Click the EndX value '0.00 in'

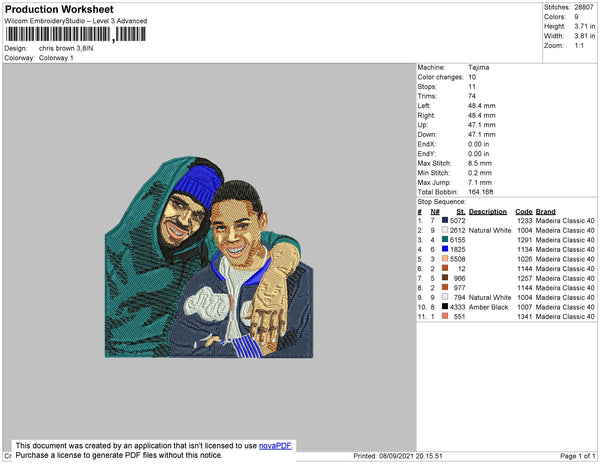pyautogui.click(x=478, y=144)
